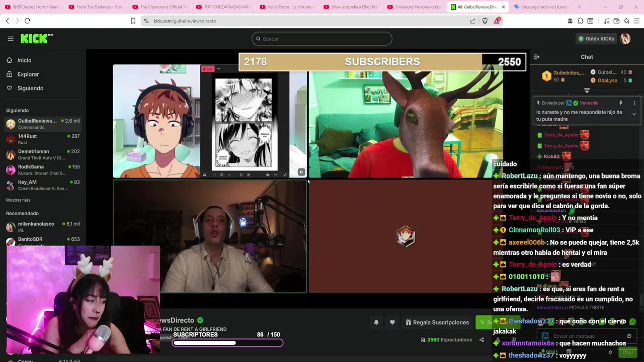Open the chat settings gear icon

pyautogui.click(x=610, y=352)
